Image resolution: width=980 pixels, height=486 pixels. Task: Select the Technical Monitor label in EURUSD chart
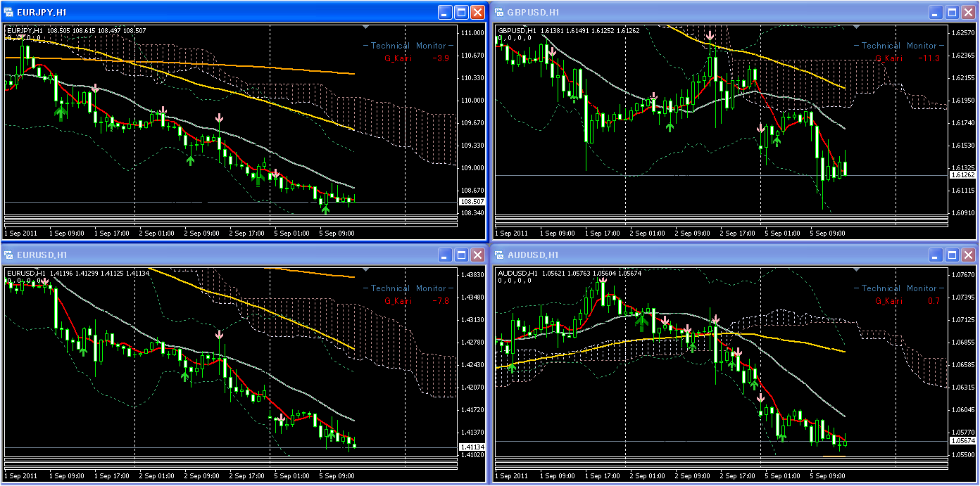pos(408,288)
